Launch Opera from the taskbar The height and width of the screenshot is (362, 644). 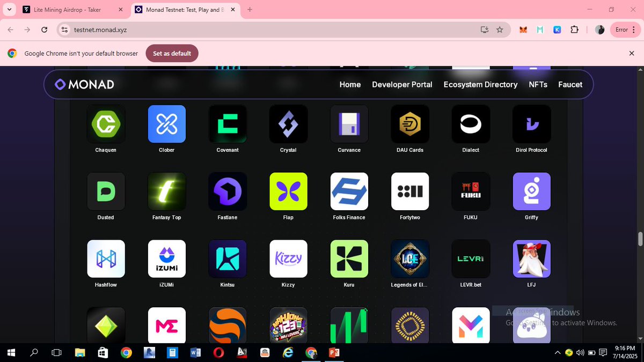(218, 352)
